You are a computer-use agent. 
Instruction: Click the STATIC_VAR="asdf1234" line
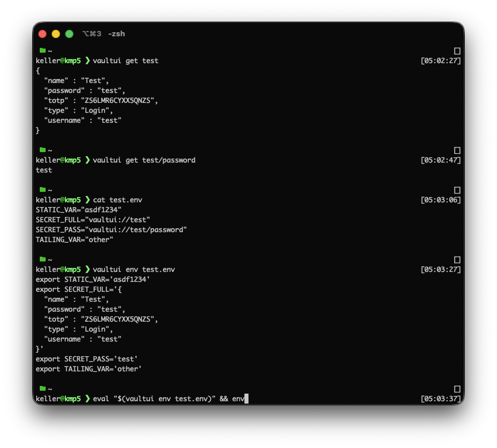[78, 210]
